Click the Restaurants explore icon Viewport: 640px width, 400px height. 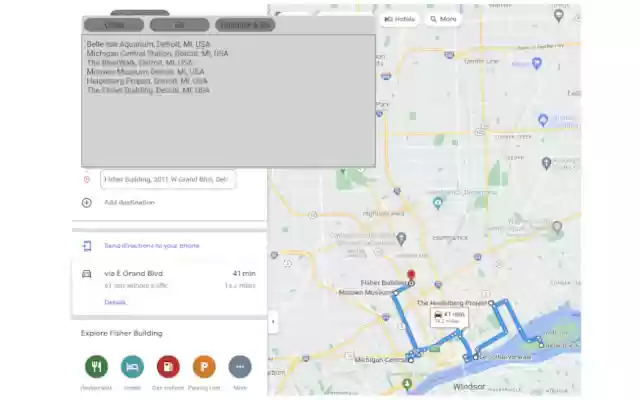(x=96, y=367)
